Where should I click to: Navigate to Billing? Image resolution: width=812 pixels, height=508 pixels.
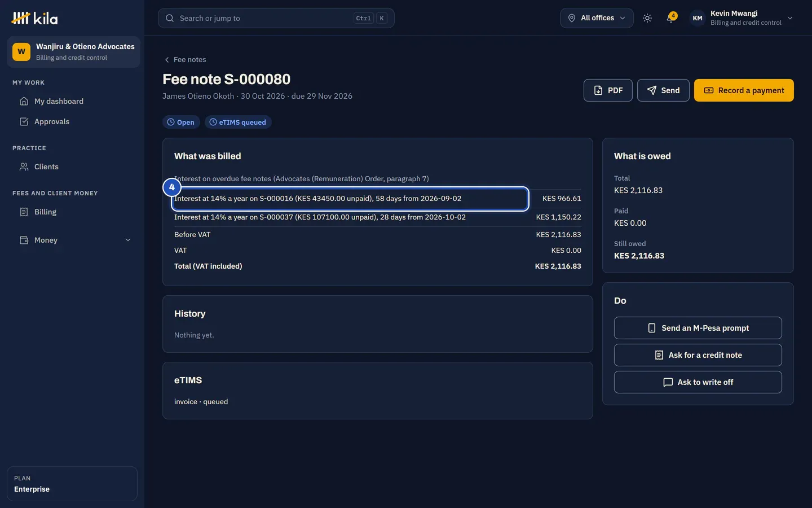pos(72,212)
